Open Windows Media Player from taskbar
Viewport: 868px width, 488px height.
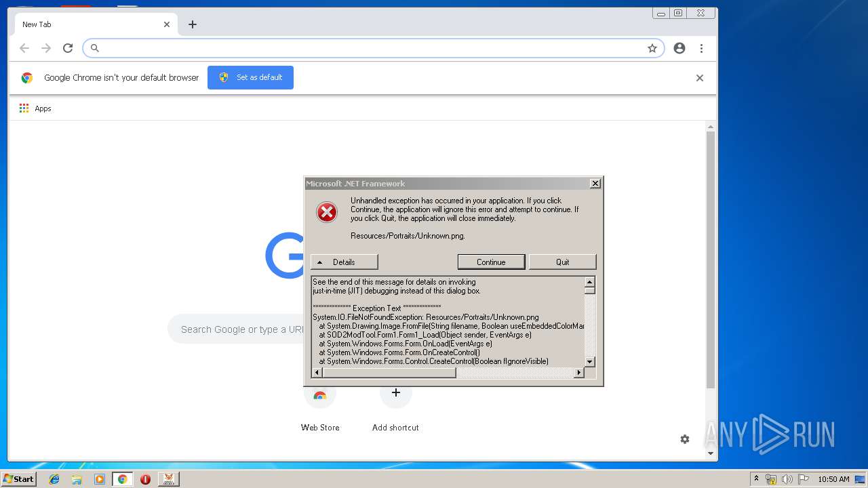pyautogui.click(x=100, y=479)
